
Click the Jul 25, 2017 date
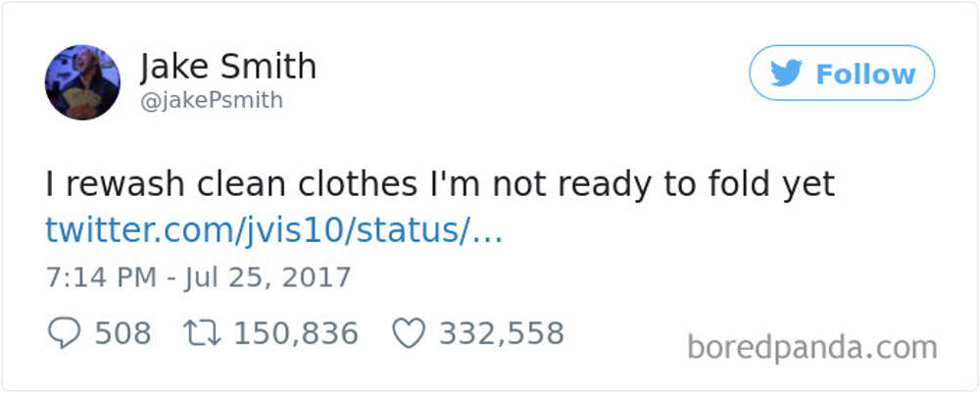pos(261,276)
